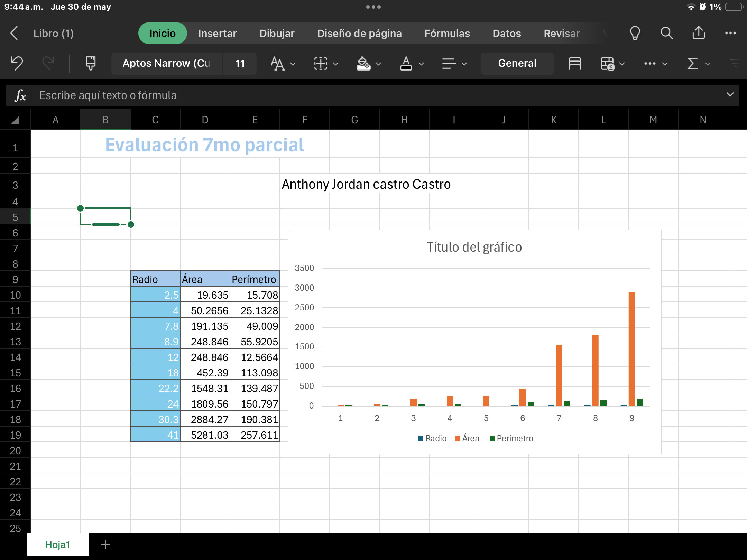Click the General number format button
The height and width of the screenshot is (560, 747).
click(x=517, y=64)
